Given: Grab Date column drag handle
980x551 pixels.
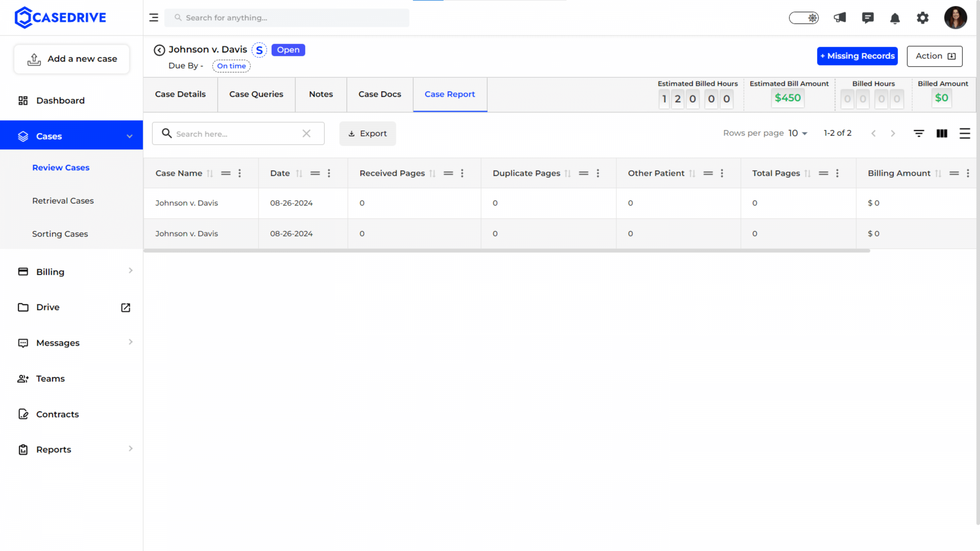Looking at the screenshot, I should [x=315, y=173].
